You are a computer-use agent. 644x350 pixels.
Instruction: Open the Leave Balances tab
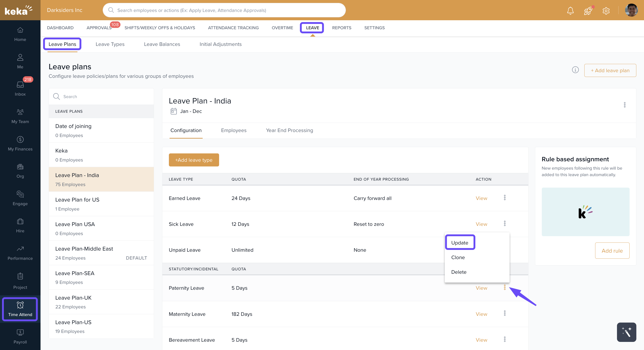coord(162,44)
